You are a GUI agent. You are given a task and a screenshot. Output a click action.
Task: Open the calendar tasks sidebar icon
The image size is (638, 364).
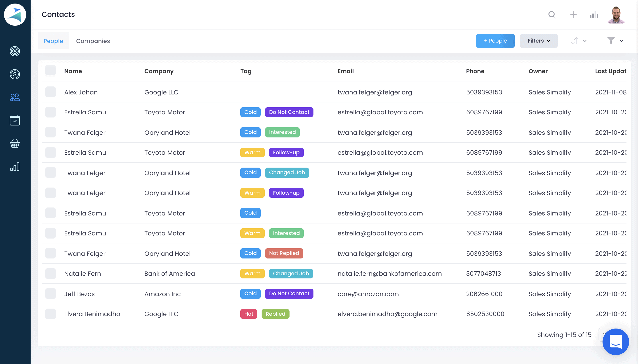[15, 121]
